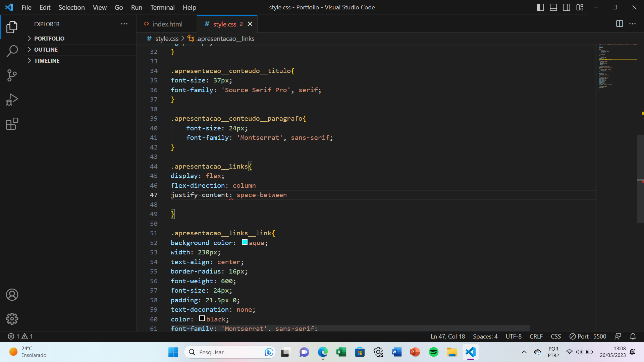Open PowerPoint from the taskbar

pyautogui.click(x=415, y=352)
